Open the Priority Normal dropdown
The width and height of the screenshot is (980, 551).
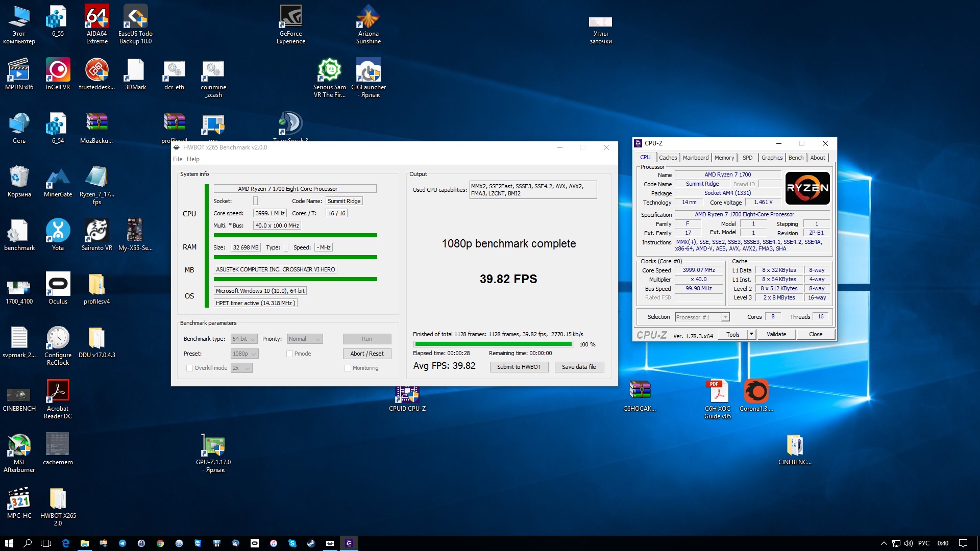[305, 339]
